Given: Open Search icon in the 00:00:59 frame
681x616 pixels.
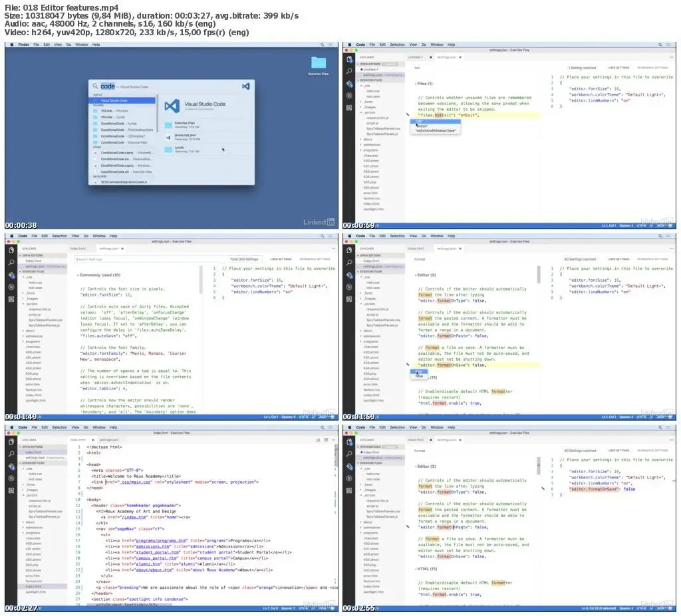Looking at the screenshot, I should (x=349, y=70).
